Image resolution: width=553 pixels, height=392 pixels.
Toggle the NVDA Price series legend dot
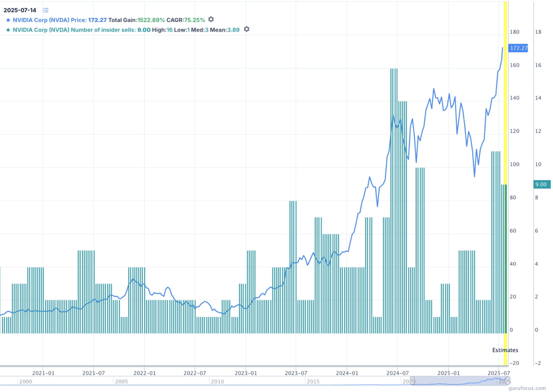[x=8, y=20]
